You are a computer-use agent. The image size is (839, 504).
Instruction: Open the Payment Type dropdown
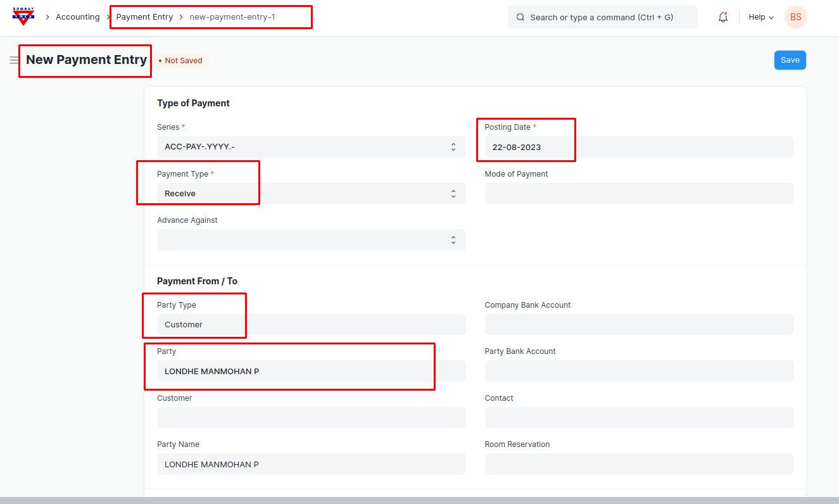(x=310, y=194)
